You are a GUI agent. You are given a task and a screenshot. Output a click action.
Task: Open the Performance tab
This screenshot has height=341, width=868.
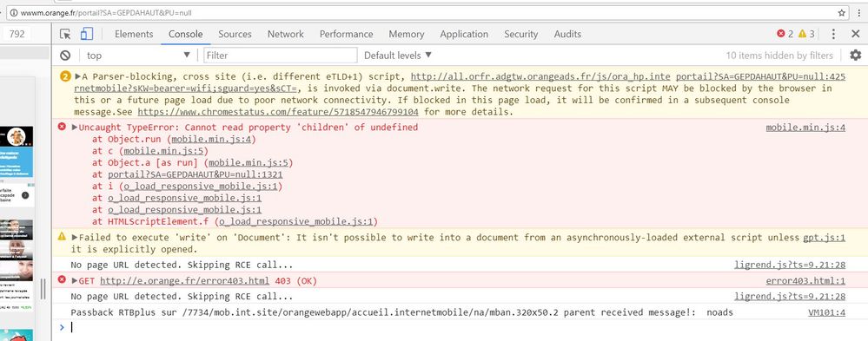(346, 34)
